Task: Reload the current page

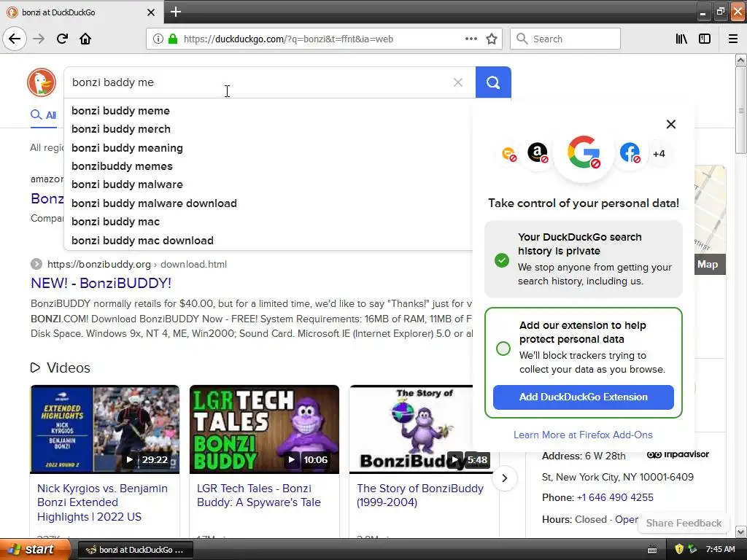Action: (x=62, y=39)
